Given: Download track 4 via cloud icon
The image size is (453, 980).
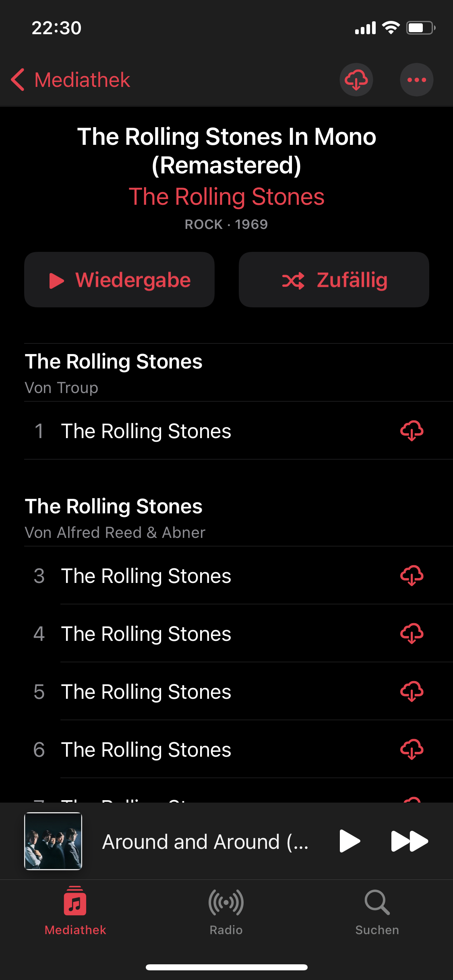Looking at the screenshot, I should 412,634.
